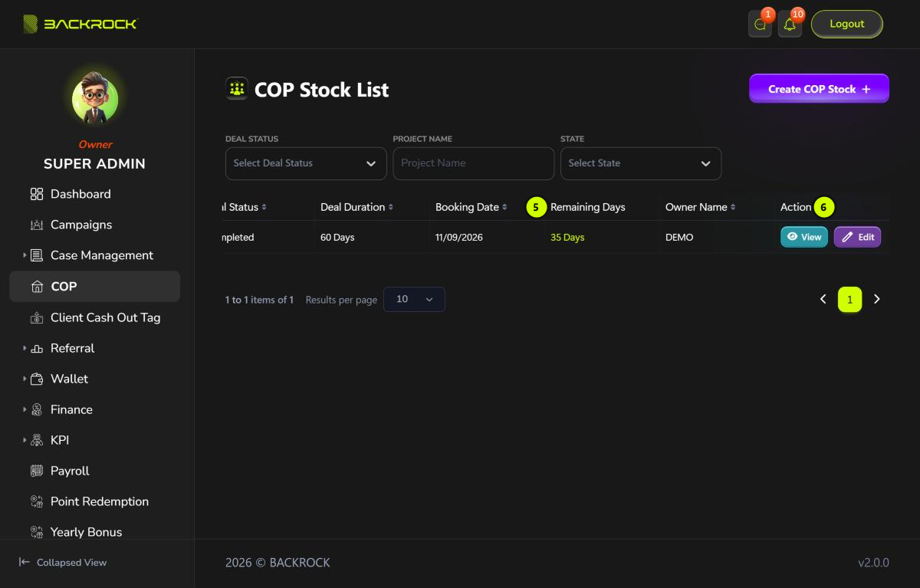Click the 11/09/2026 booking date cell

(x=459, y=238)
